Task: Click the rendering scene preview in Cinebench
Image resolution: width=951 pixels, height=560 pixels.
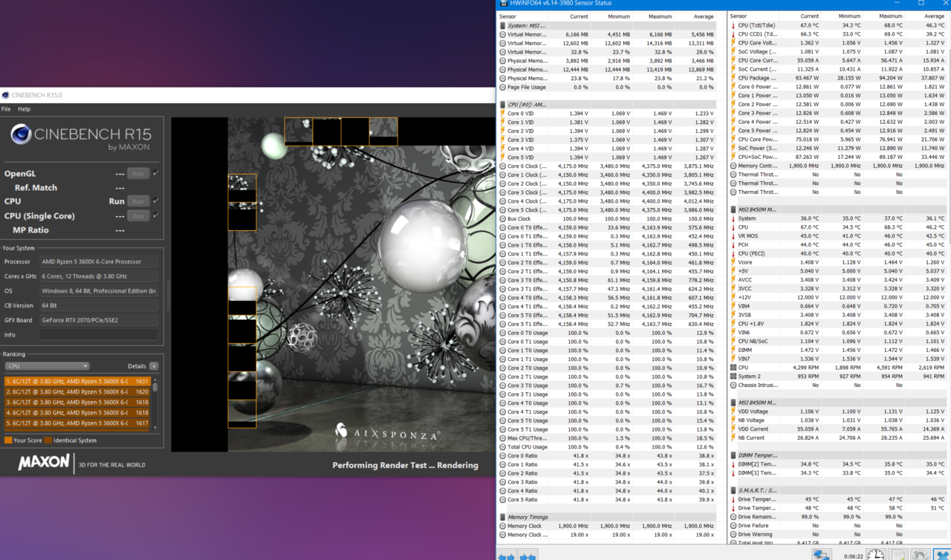Action: pyautogui.click(x=333, y=284)
